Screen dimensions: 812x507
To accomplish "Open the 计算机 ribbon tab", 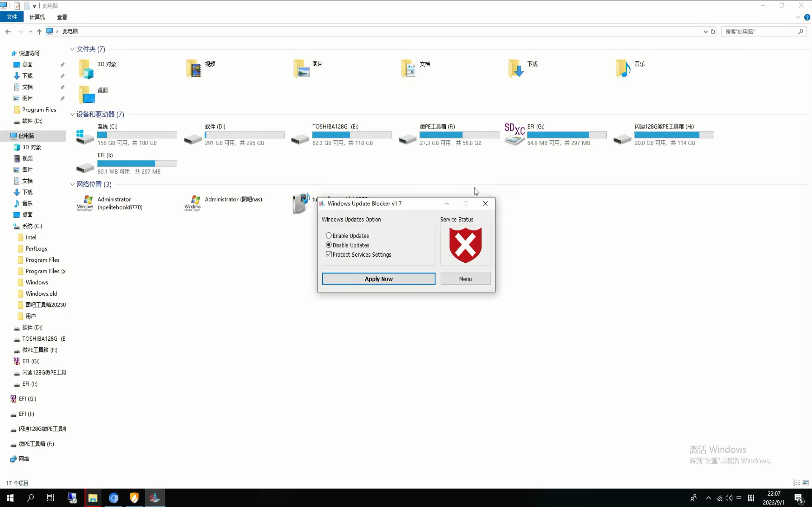I will click(37, 17).
